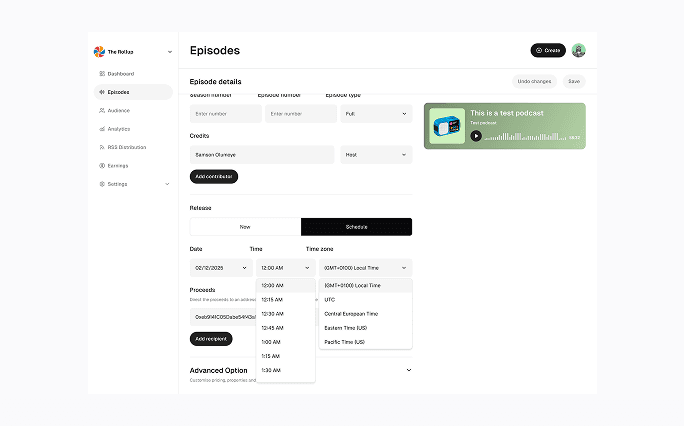
Task: Click the Create button
Action: coord(548,50)
